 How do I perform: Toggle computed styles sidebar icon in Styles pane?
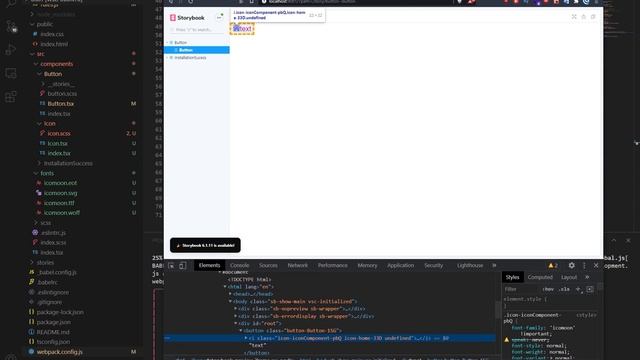click(590, 289)
